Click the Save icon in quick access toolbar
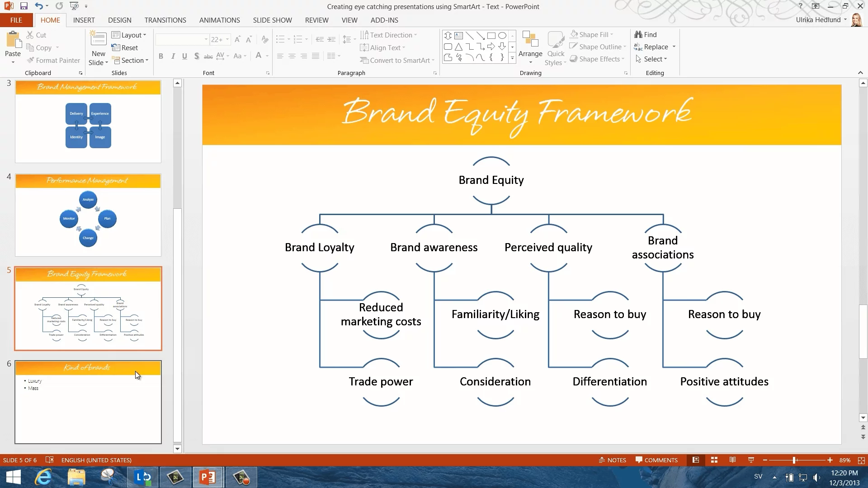Viewport: 868px width, 488px height. (x=24, y=6)
